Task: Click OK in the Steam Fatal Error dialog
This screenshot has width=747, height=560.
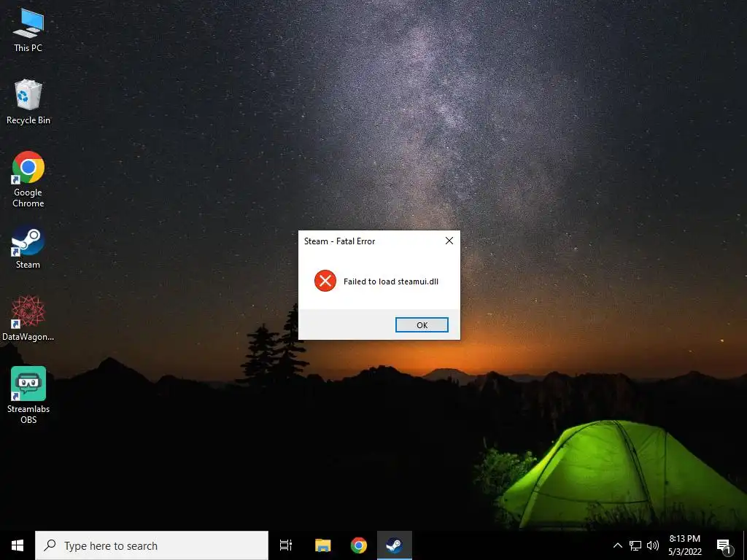Action: (422, 324)
